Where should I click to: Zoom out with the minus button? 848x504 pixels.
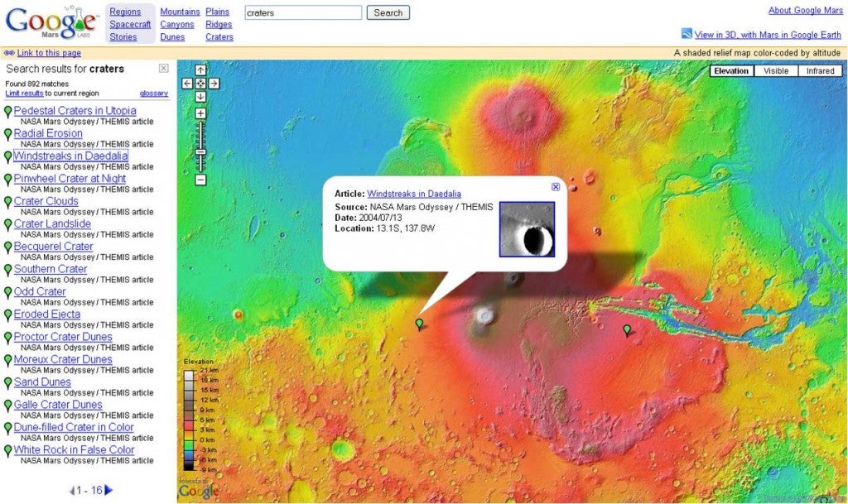coord(200,180)
